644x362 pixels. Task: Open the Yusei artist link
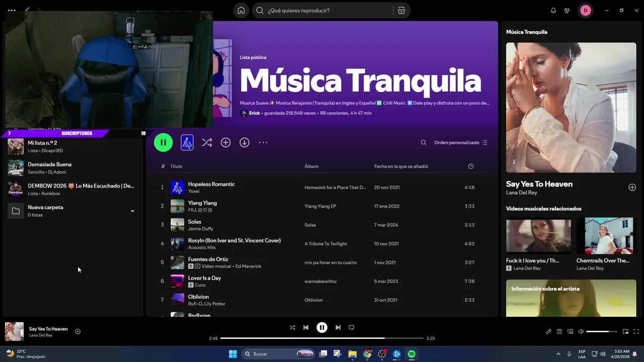coord(194,191)
